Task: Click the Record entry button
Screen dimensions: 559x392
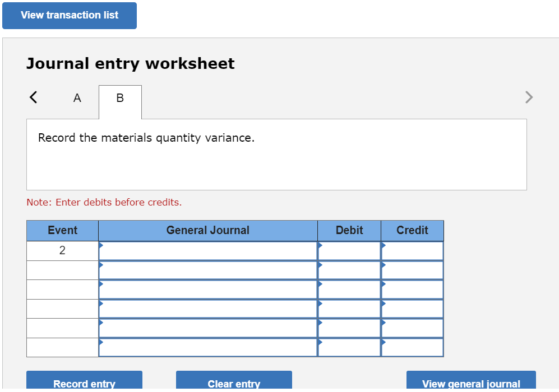Action: click(84, 384)
